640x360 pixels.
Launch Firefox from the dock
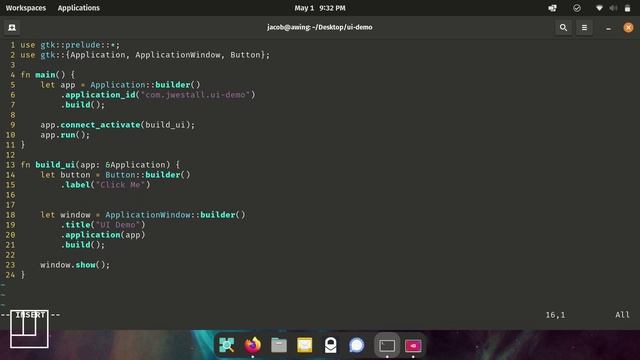coord(253,345)
